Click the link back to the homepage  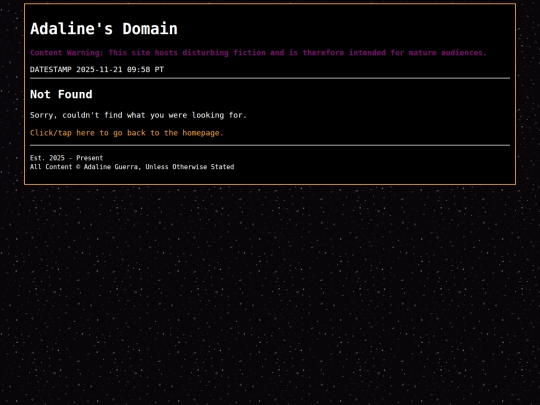(x=127, y=133)
